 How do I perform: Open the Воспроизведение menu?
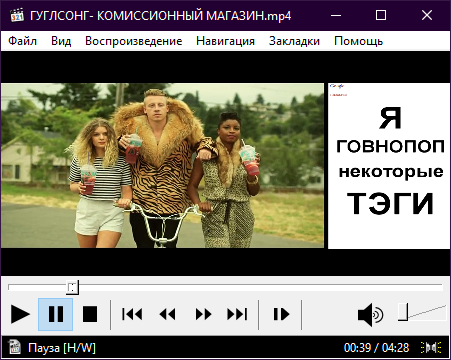(x=134, y=41)
